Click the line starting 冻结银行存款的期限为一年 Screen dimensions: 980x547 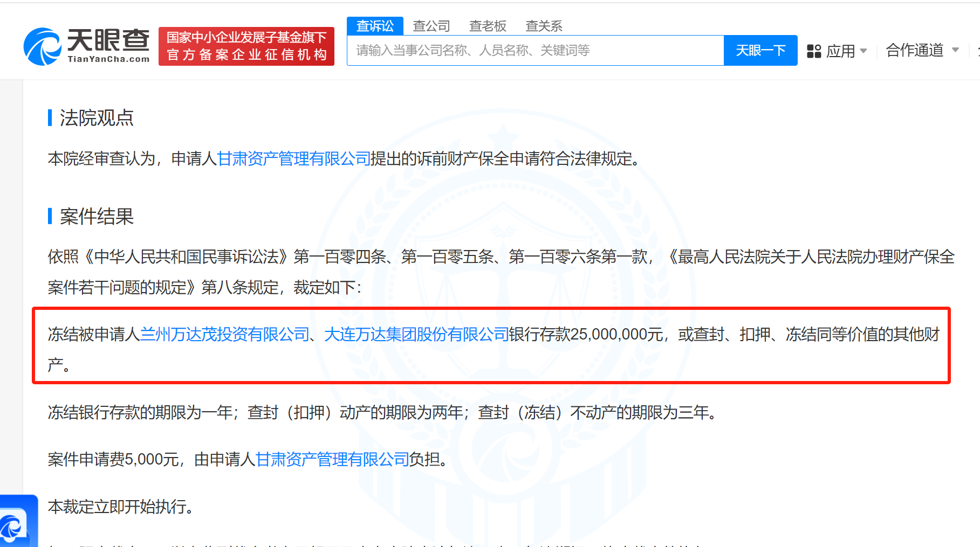(382, 413)
